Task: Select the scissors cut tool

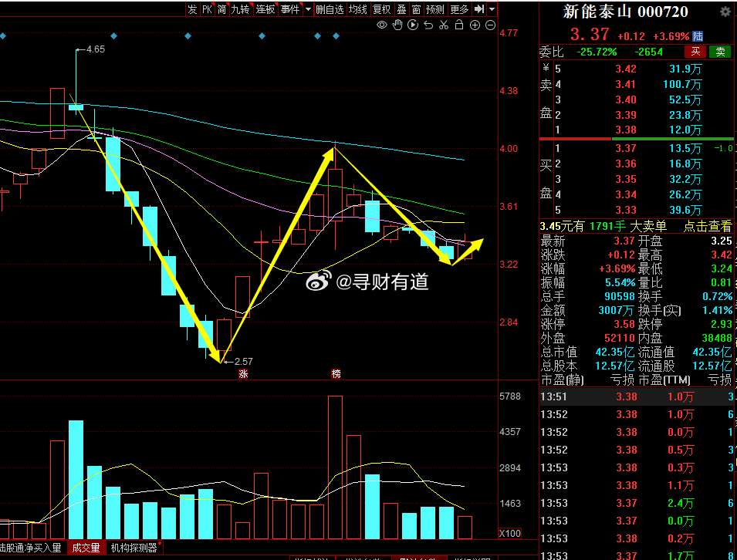Action: (x=444, y=25)
